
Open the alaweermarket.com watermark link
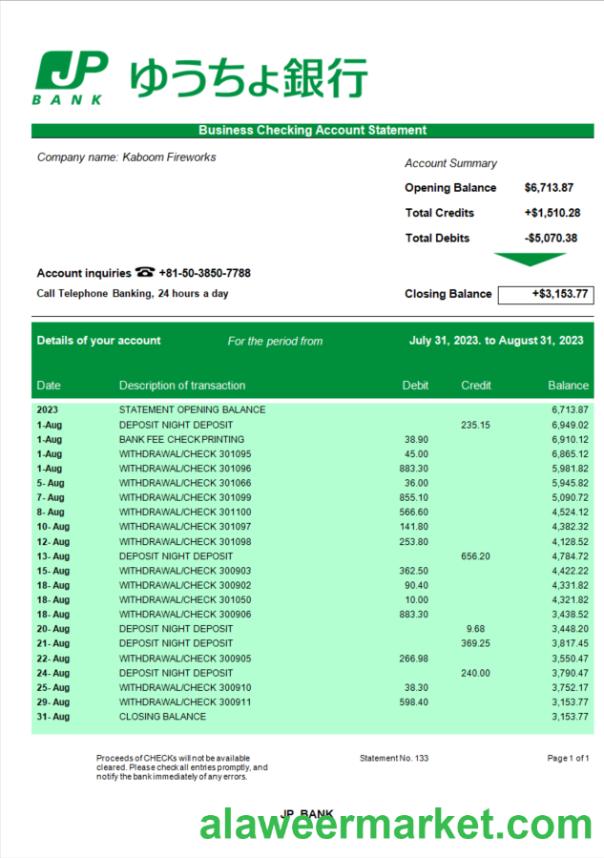pyautogui.click(x=395, y=825)
